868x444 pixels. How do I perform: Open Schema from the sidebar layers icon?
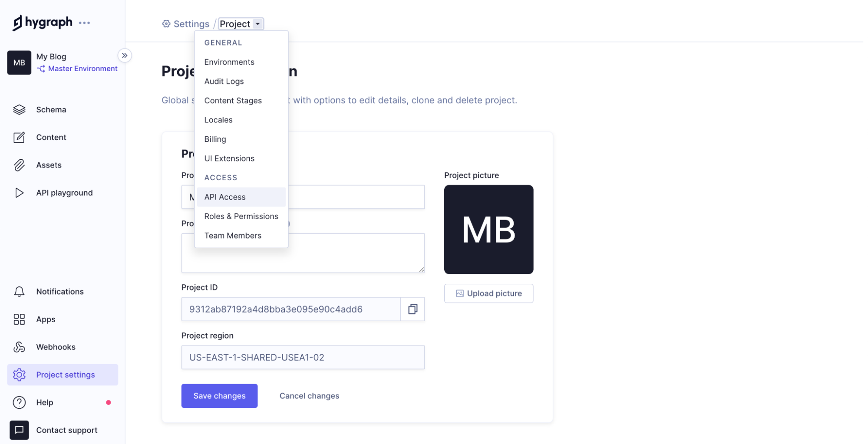[x=19, y=110]
